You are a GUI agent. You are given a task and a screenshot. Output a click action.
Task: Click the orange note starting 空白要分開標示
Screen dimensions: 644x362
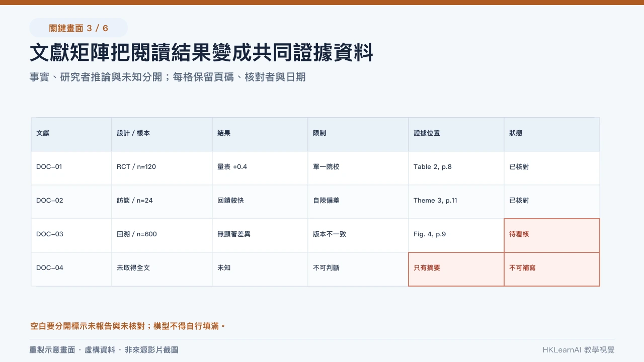[128, 326]
